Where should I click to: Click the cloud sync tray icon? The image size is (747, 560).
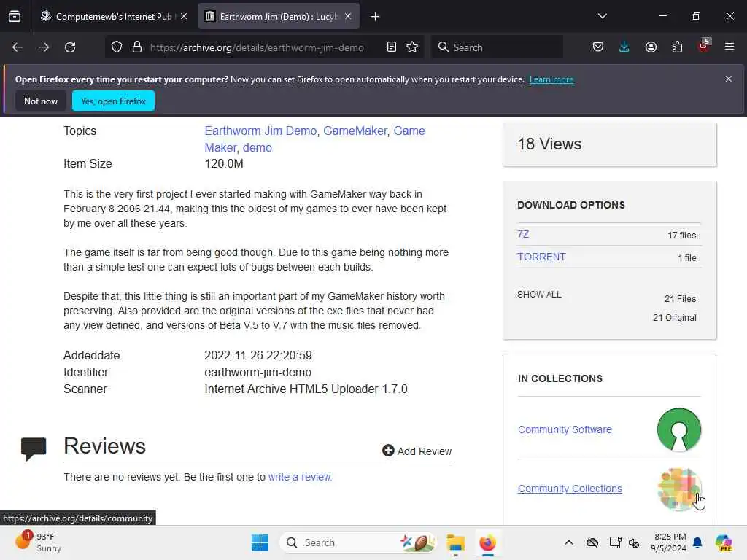[x=592, y=542]
